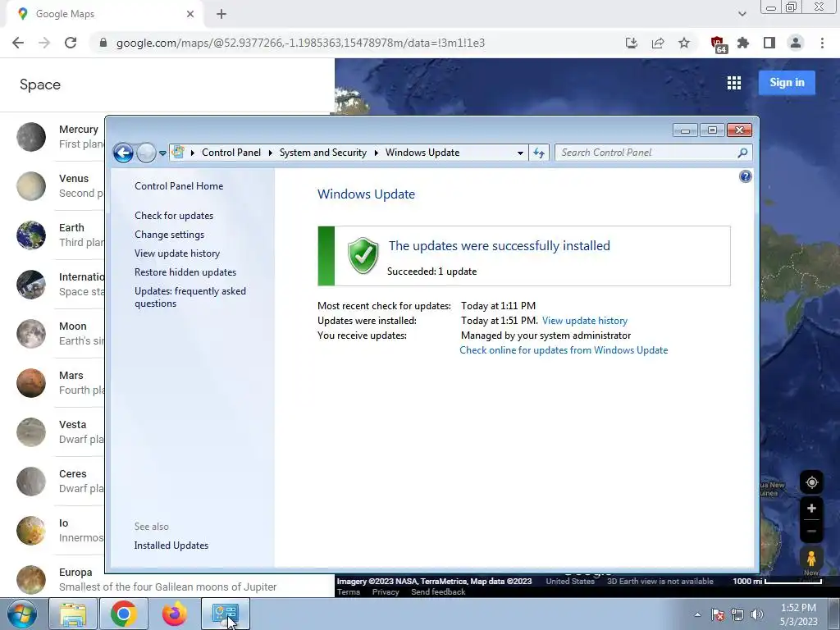840x630 pixels.
Task: Select Europa in the Space list
Action: point(166,580)
